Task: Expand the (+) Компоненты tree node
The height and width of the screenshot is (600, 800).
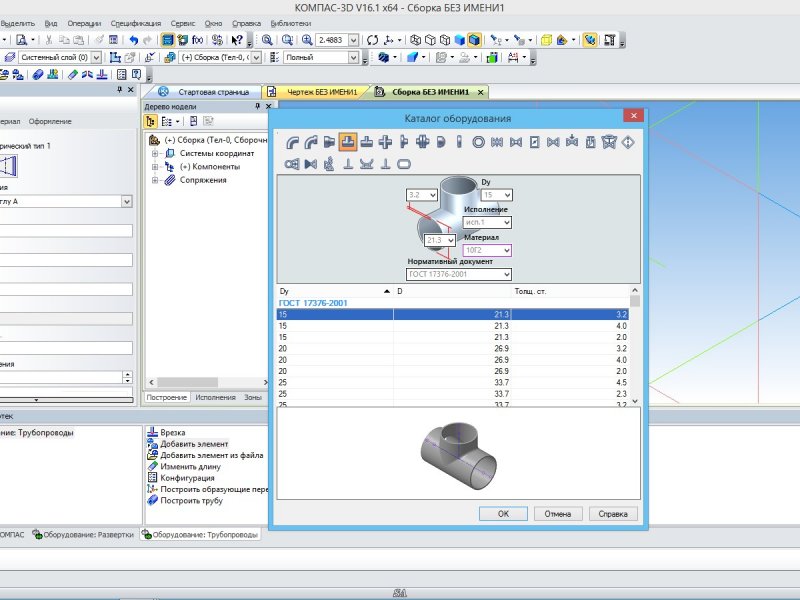Action: [x=155, y=166]
